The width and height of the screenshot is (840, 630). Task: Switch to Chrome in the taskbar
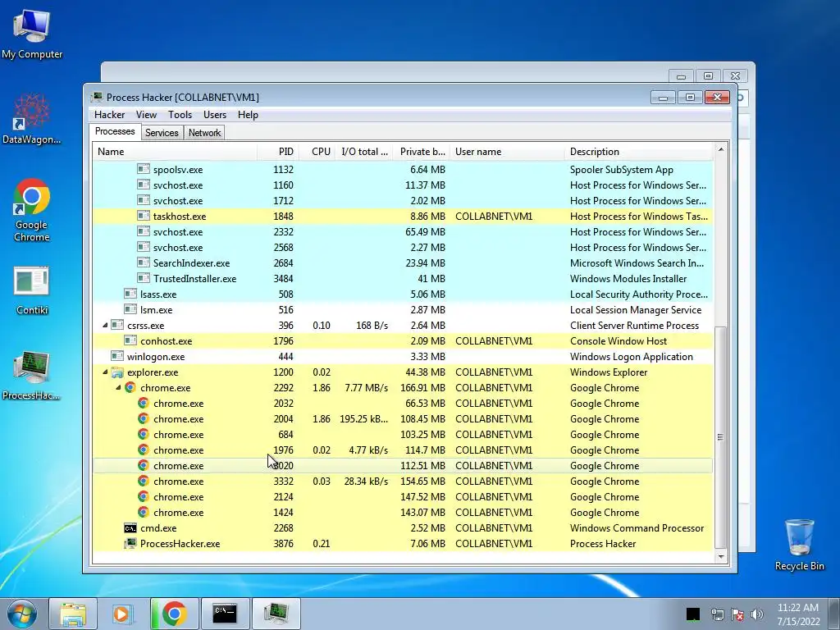tap(174, 614)
